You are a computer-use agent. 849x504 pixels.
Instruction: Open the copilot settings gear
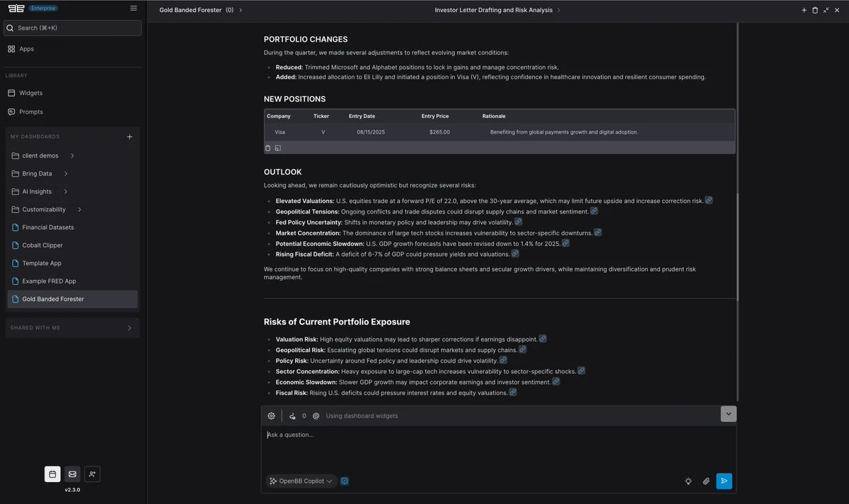271,416
